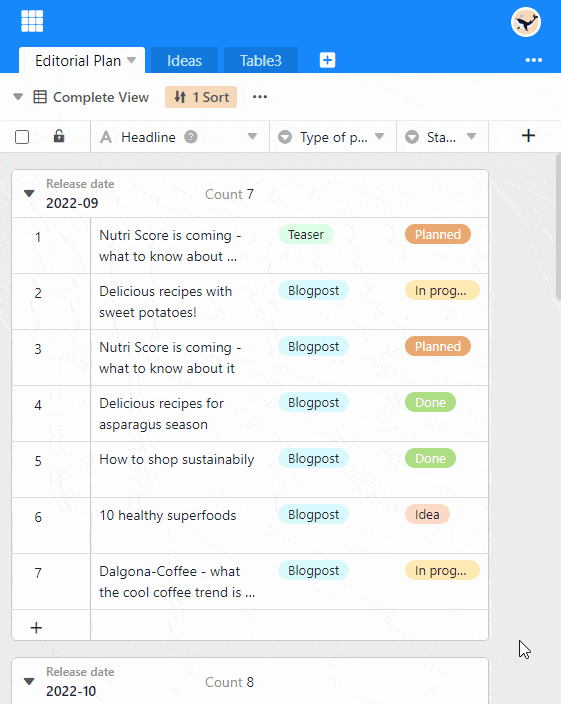
Task: Expand the view list arrow beside Complete View
Action: 18,97
